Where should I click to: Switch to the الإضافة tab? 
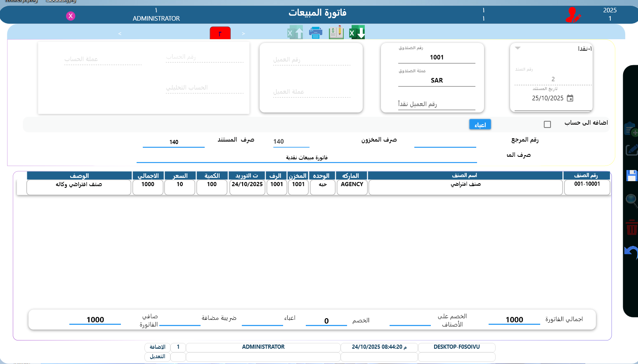tap(157, 347)
